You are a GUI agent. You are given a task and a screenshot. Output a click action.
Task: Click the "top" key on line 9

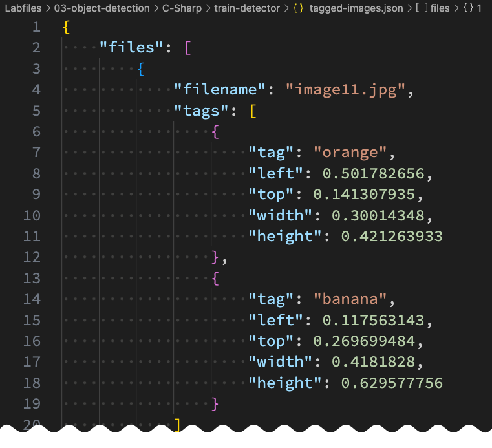pos(270,195)
